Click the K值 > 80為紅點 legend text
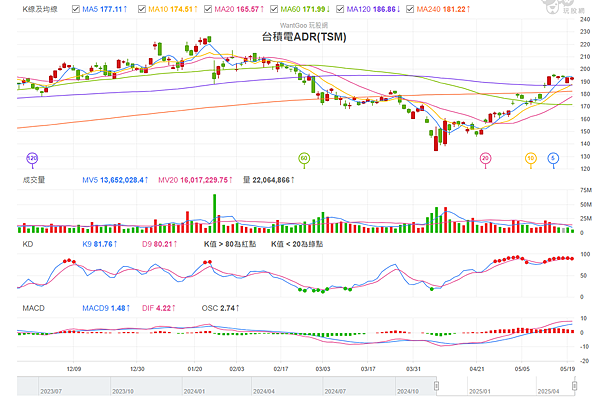The image size is (600, 402). [230, 244]
